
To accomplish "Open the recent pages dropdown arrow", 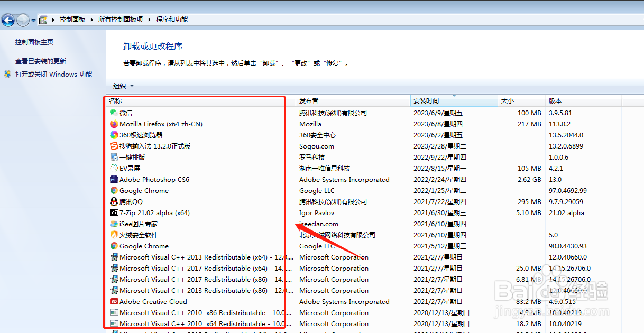I will pos(33,20).
